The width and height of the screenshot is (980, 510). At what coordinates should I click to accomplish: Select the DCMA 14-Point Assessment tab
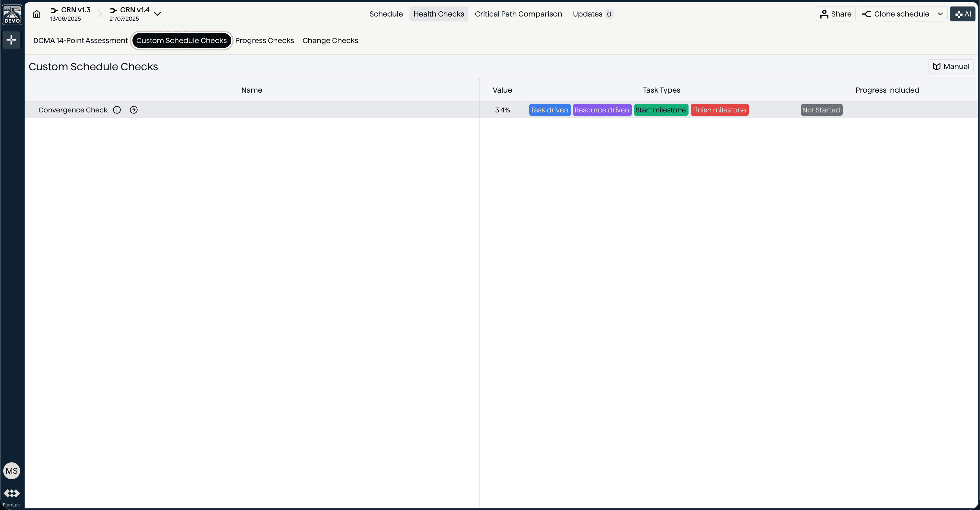pyautogui.click(x=80, y=41)
